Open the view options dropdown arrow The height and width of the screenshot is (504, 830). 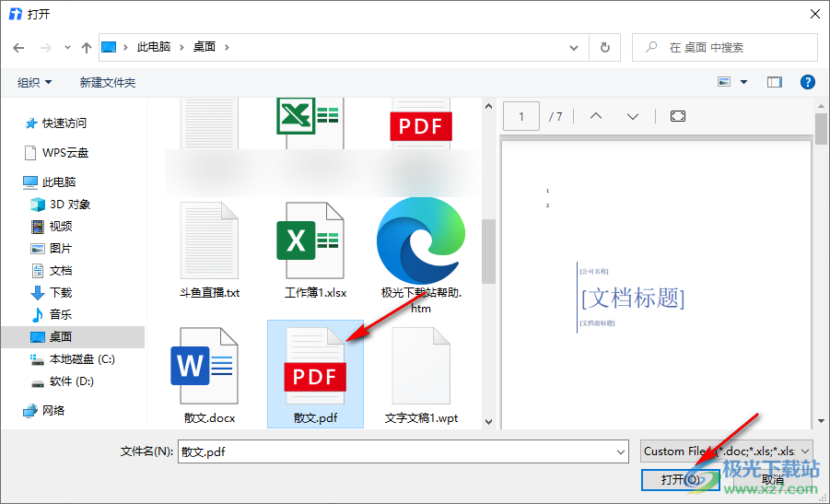click(x=743, y=82)
